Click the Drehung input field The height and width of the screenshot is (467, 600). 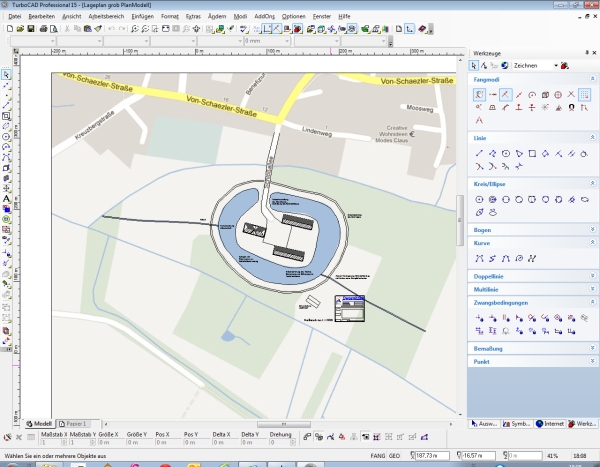click(280, 442)
